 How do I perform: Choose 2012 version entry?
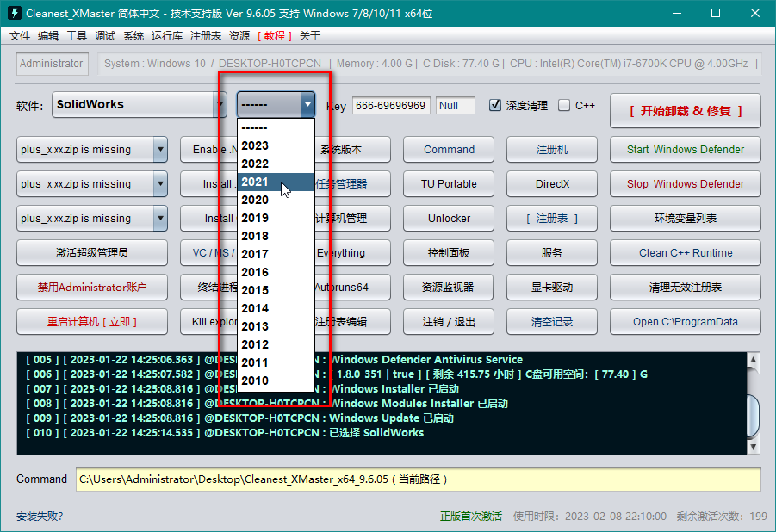click(x=276, y=344)
